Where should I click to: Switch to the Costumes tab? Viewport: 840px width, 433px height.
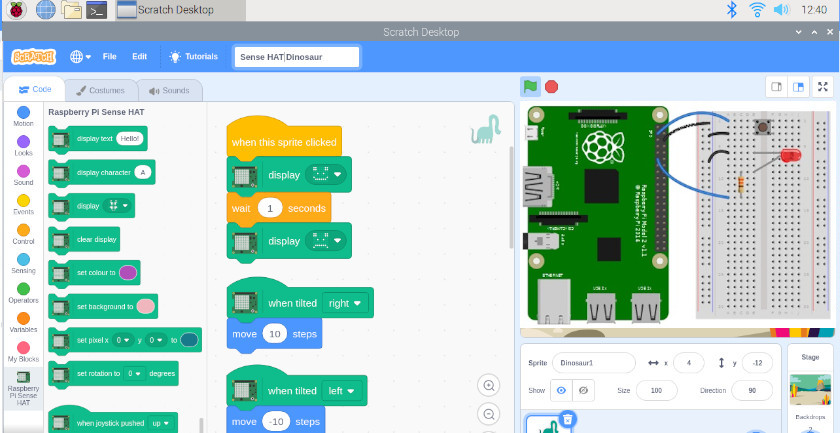100,91
